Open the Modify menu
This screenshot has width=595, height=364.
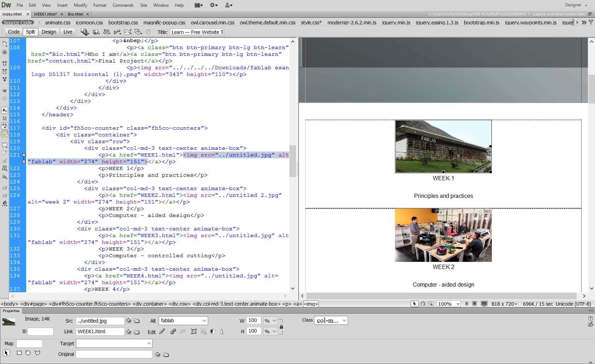coord(80,5)
